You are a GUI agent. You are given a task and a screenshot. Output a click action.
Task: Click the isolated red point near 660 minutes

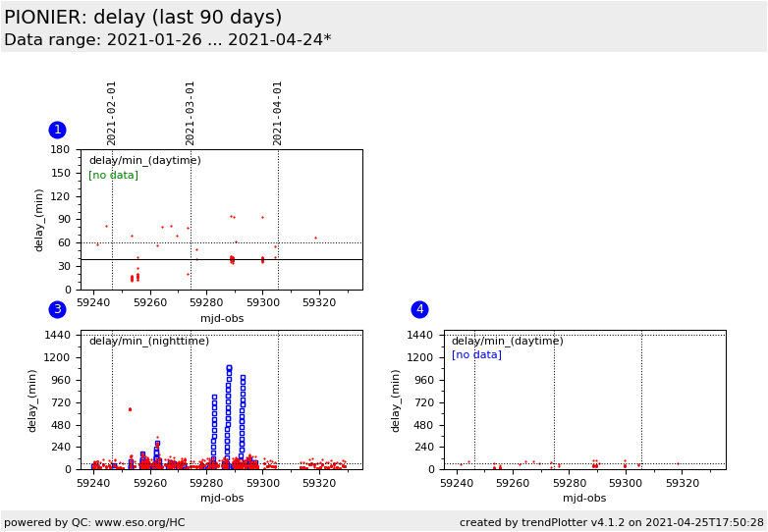pyautogui.click(x=130, y=409)
